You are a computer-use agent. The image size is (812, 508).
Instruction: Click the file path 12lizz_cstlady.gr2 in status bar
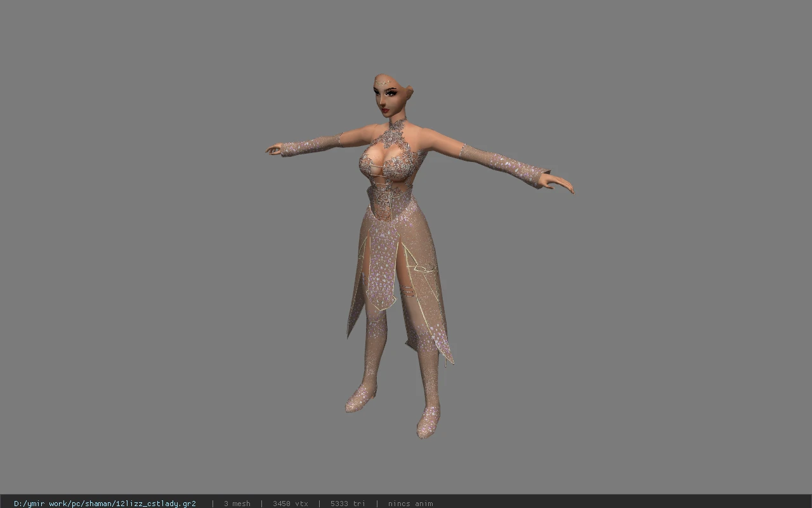point(105,504)
